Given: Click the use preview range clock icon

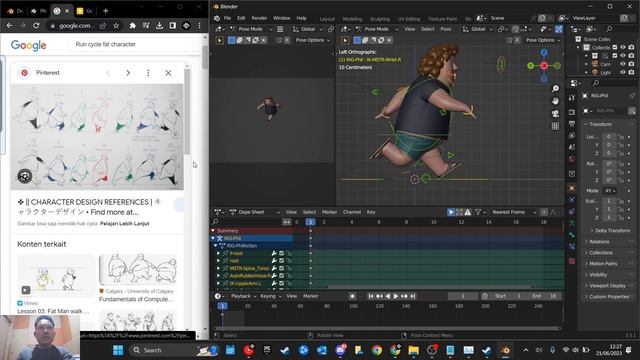Looking at the screenshot, I should point(484,296).
